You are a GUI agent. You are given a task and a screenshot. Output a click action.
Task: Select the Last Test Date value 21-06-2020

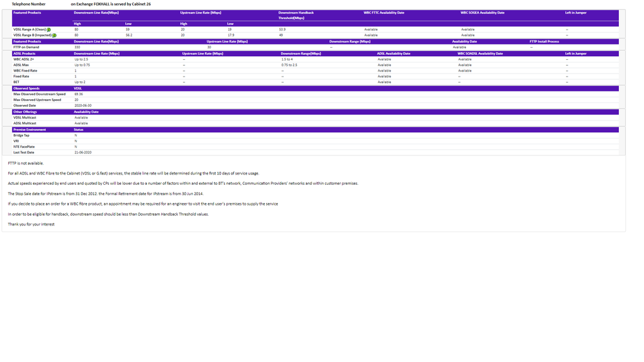(x=83, y=153)
